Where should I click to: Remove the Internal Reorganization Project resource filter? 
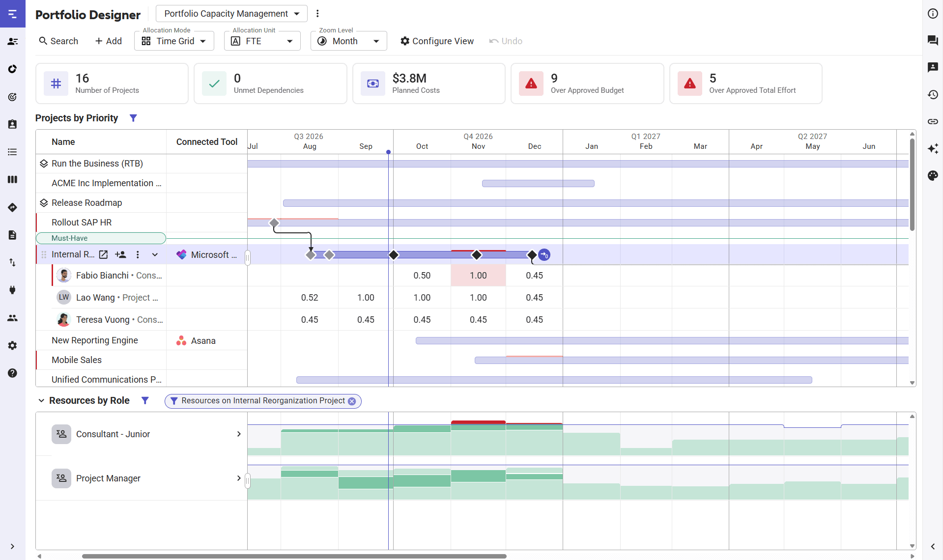(352, 401)
